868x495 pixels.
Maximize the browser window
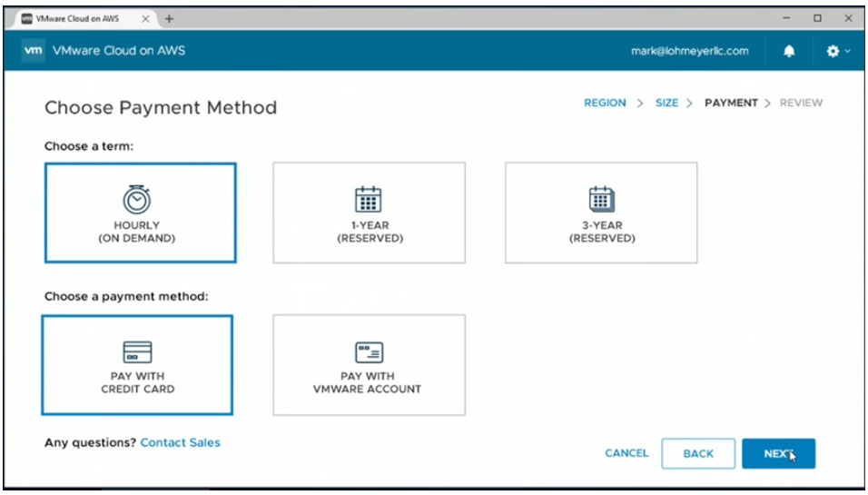point(817,18)
